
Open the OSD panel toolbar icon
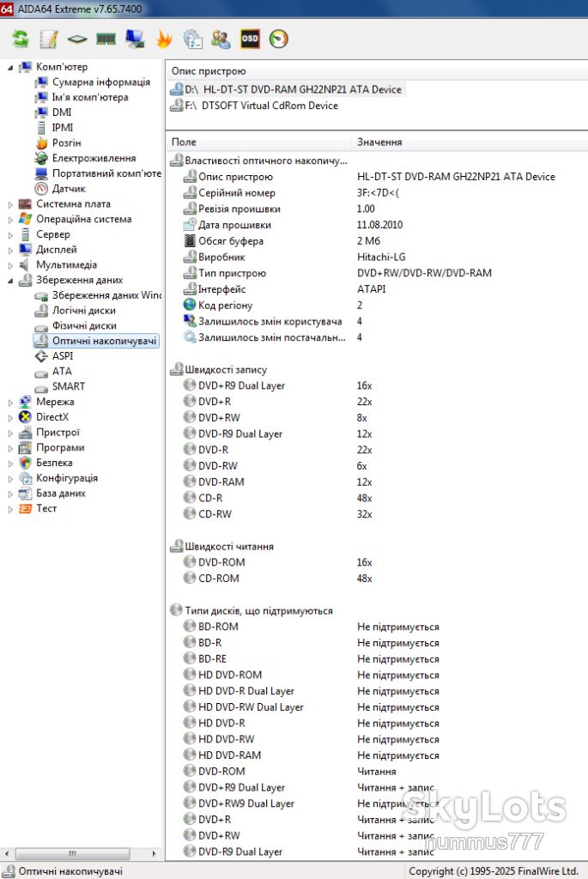250,39
